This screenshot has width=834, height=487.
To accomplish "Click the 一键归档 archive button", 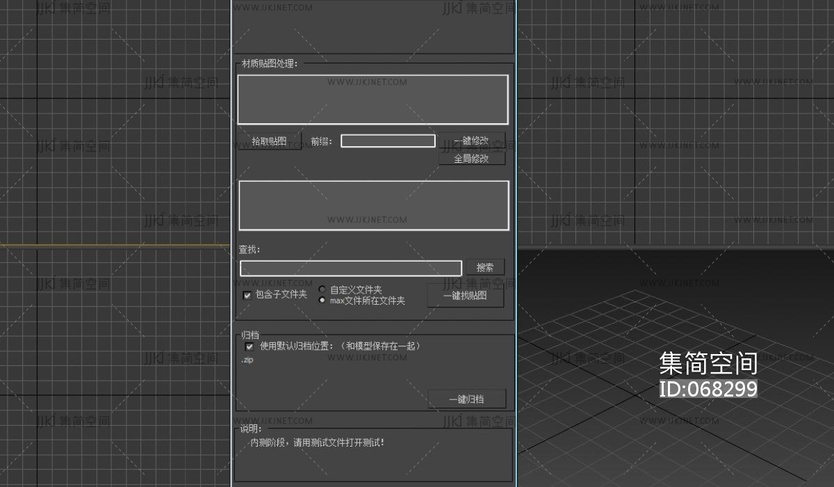I will (466, 399).
